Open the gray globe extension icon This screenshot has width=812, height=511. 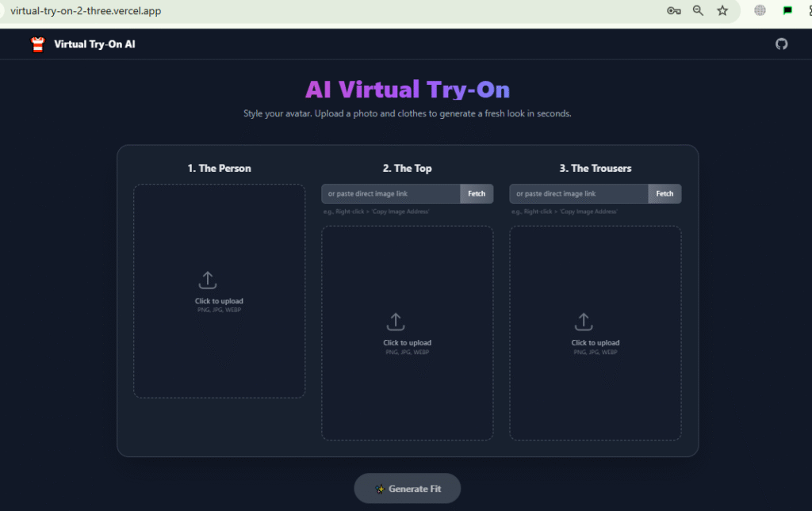[x=760, y=10]
